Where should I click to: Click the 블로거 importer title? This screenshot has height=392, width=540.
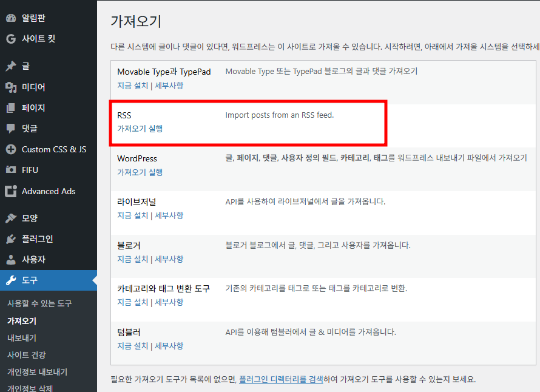tap(129, 246)
